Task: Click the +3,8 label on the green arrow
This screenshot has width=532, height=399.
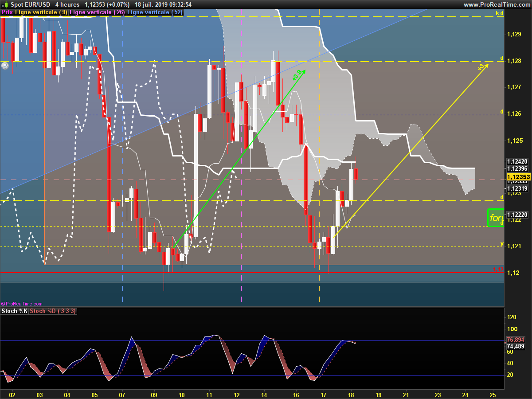Action: [297, 74]
